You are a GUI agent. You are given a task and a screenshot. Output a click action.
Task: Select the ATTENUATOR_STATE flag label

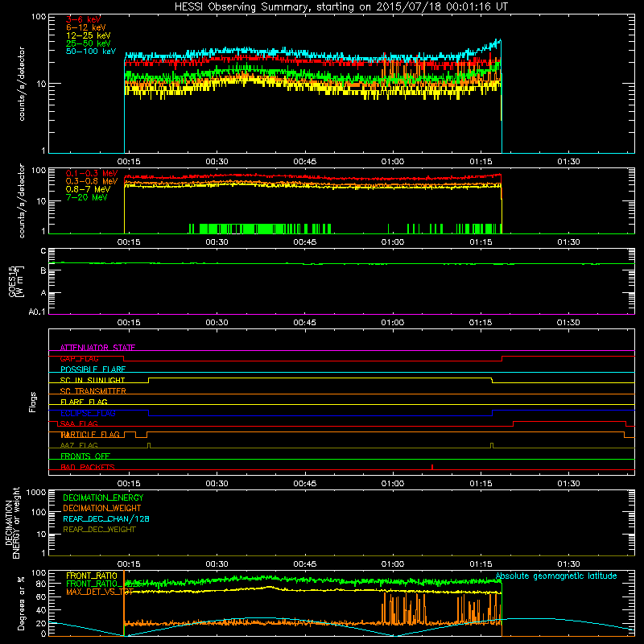pyautogui.click(x=97, y=348)
